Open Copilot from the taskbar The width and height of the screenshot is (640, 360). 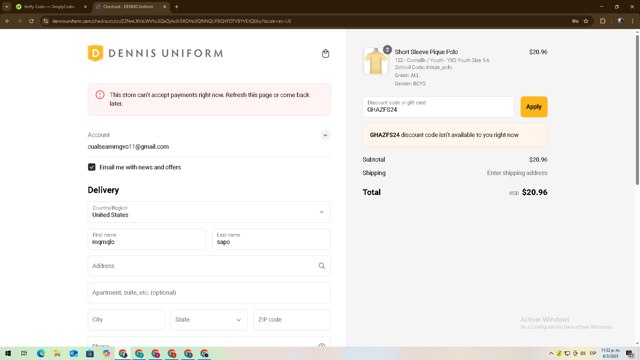pos(106,353)
